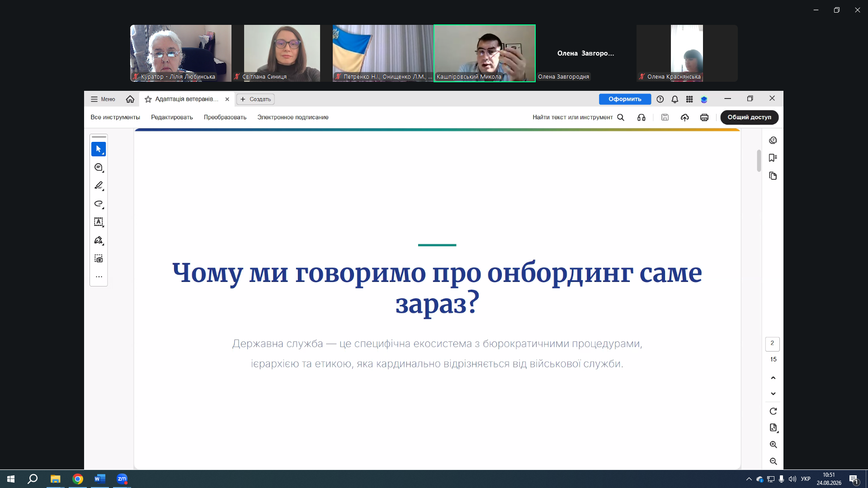Open the page display settings icon
Viewport: 868px width, 488px height.
(x=773, y=427)
